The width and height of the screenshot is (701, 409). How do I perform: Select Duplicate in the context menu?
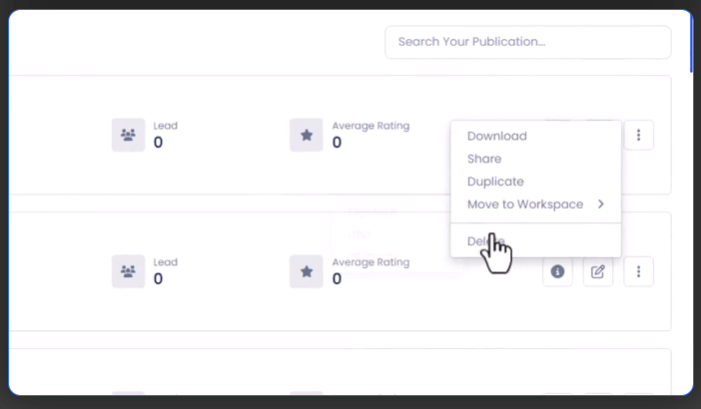pyautogui.click(x=495, y=181)
